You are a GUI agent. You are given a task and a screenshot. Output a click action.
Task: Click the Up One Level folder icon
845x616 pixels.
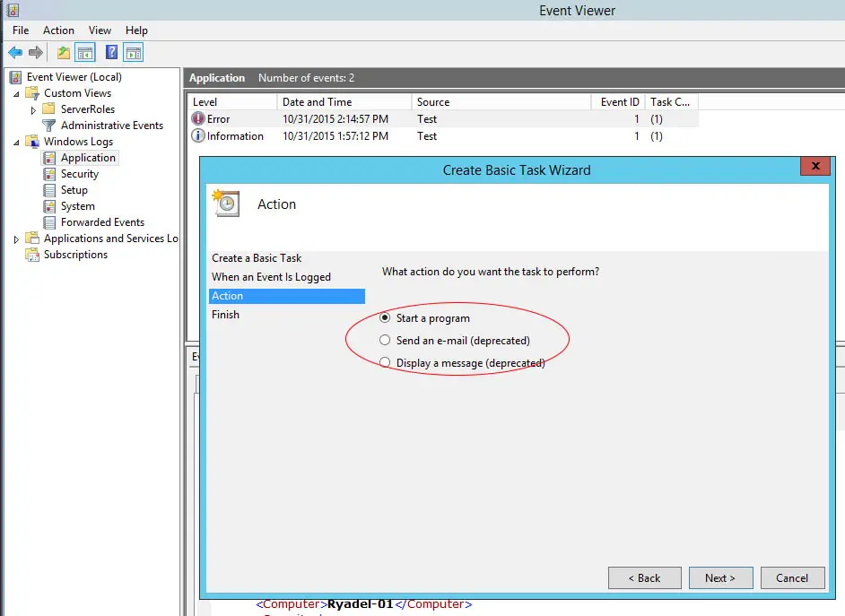pyautogui.click(x=64, y=53)
